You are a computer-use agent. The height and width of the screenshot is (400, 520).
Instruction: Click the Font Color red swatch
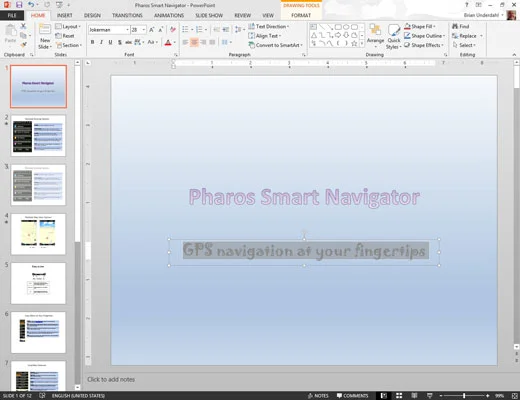pyautogui.click(x=168, y=42)
